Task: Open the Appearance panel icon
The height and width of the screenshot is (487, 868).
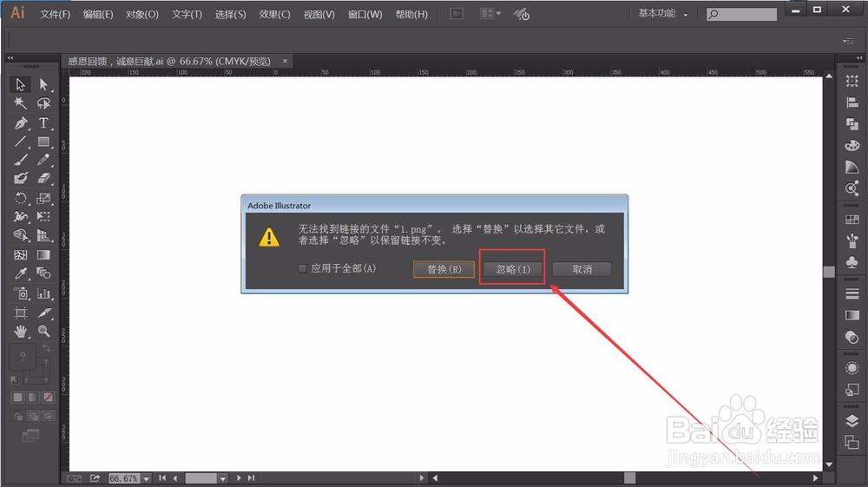Action: coord(852,369)
